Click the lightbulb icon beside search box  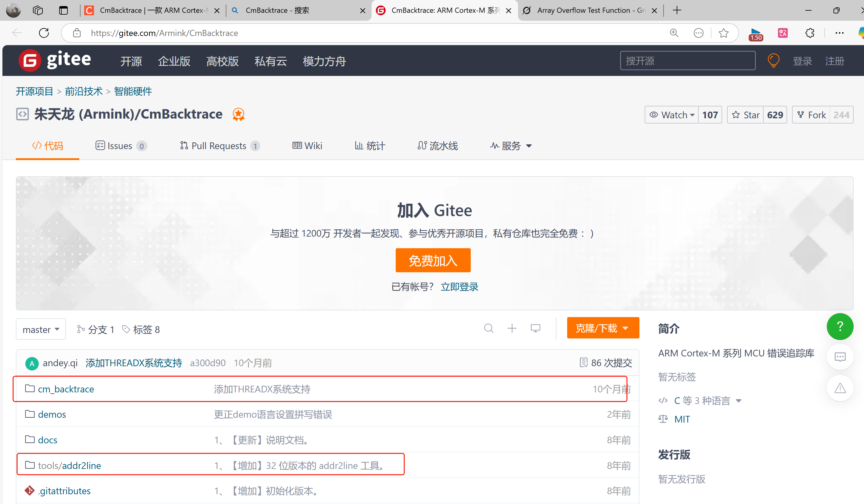[x=773, y=61]
